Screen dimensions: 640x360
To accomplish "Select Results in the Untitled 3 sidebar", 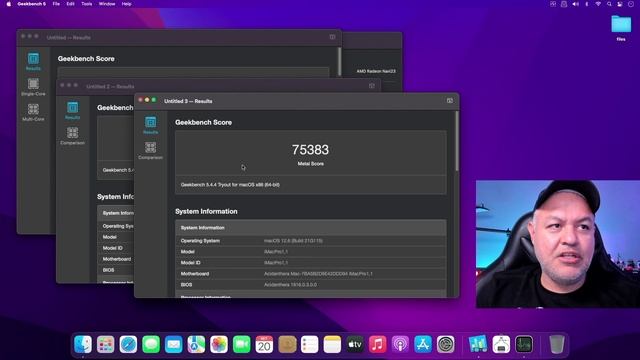I will point(150,125).
